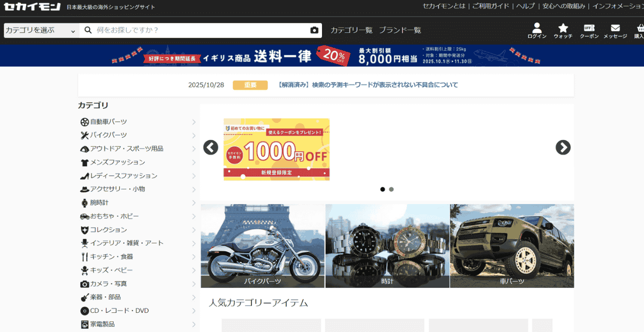Select the first carousel dot indicator
The height and width of the screenshot is (332, 644).
pyautogui.click(x=382, y=189)
